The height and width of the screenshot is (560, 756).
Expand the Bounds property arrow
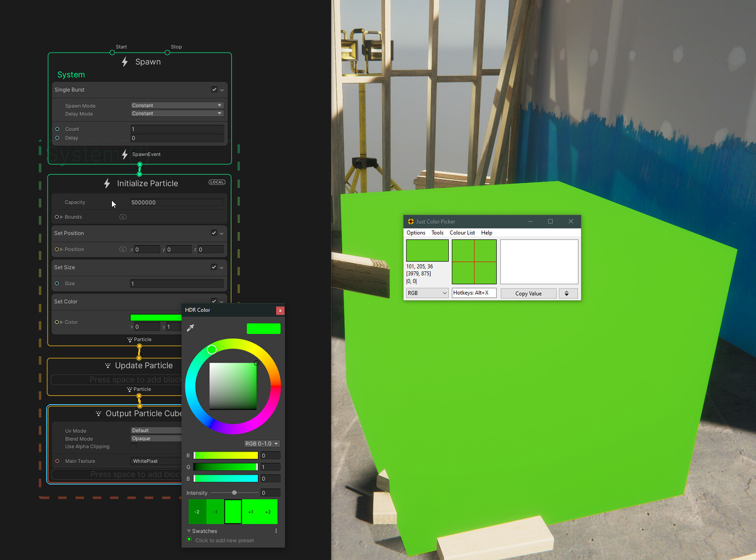tap(62, 217)
